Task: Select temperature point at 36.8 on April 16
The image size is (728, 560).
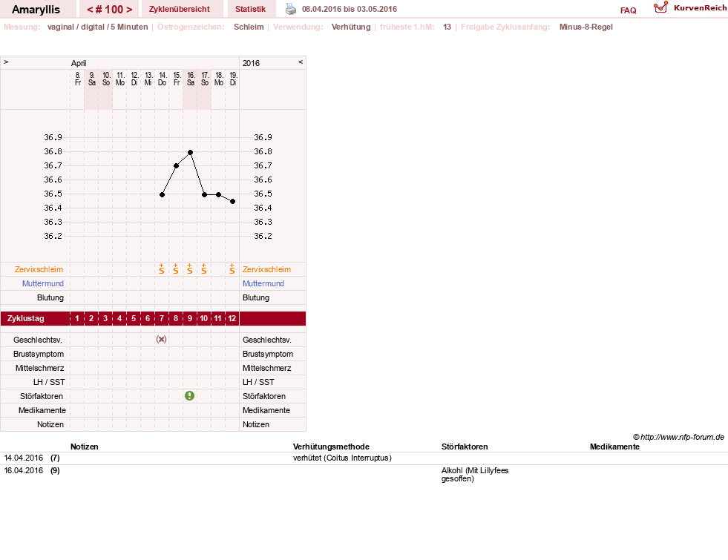Action: [x=191, y=152]
